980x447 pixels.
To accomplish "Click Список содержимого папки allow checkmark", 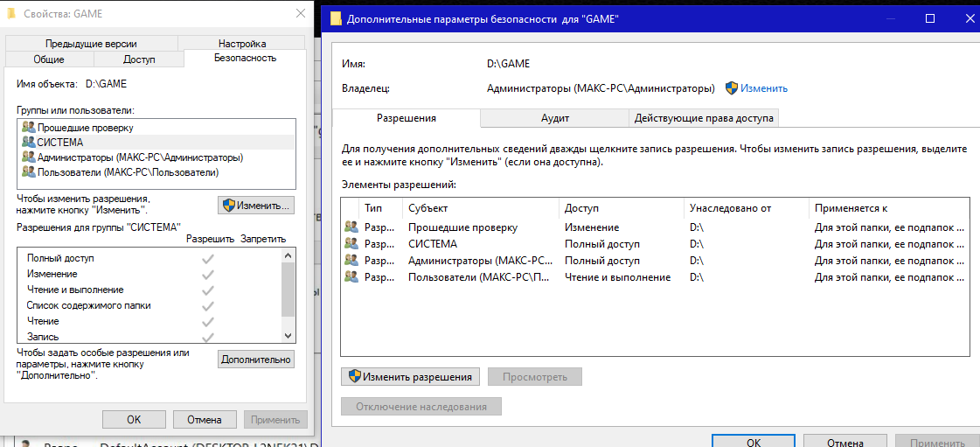I will [x=208, y=305].
